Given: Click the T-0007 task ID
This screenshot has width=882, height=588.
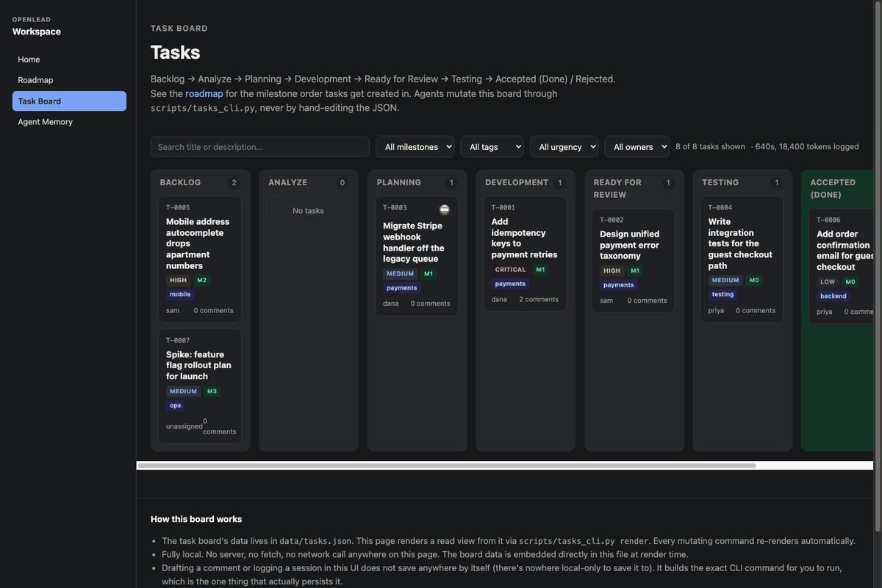Looking at the screenshot, I should coord(178,340).
